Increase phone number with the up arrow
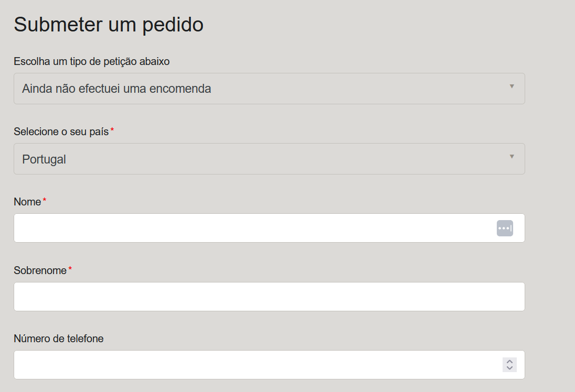 (x=509, y=362)
